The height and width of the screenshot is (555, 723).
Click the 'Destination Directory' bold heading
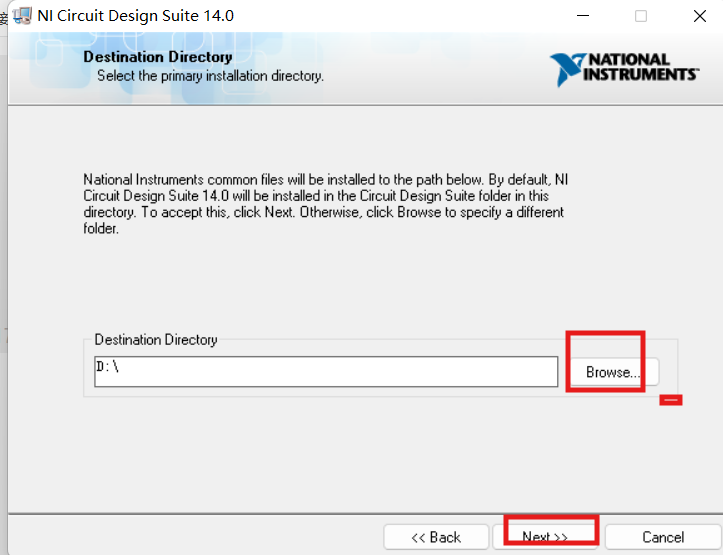(x=158, y=57)
